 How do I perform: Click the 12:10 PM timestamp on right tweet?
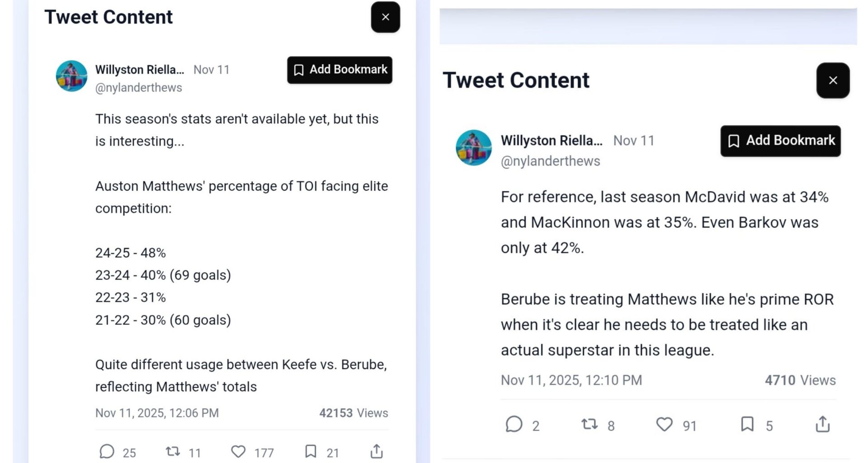(x=571, y=380)
